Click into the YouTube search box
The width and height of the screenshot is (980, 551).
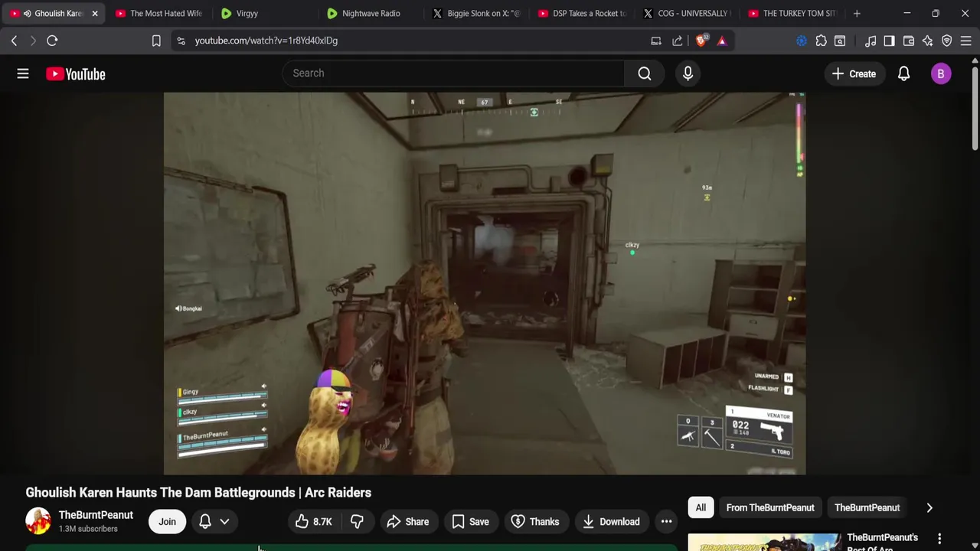453,73
